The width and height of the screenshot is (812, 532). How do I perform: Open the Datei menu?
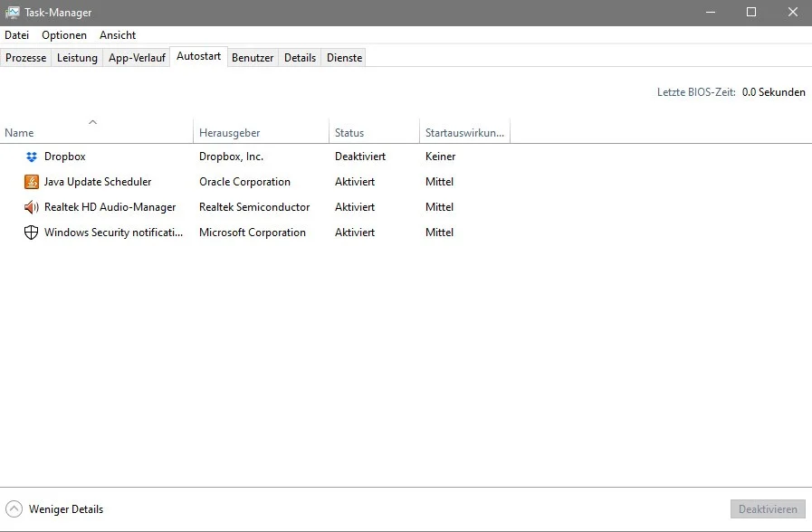[x=16, y=35]
